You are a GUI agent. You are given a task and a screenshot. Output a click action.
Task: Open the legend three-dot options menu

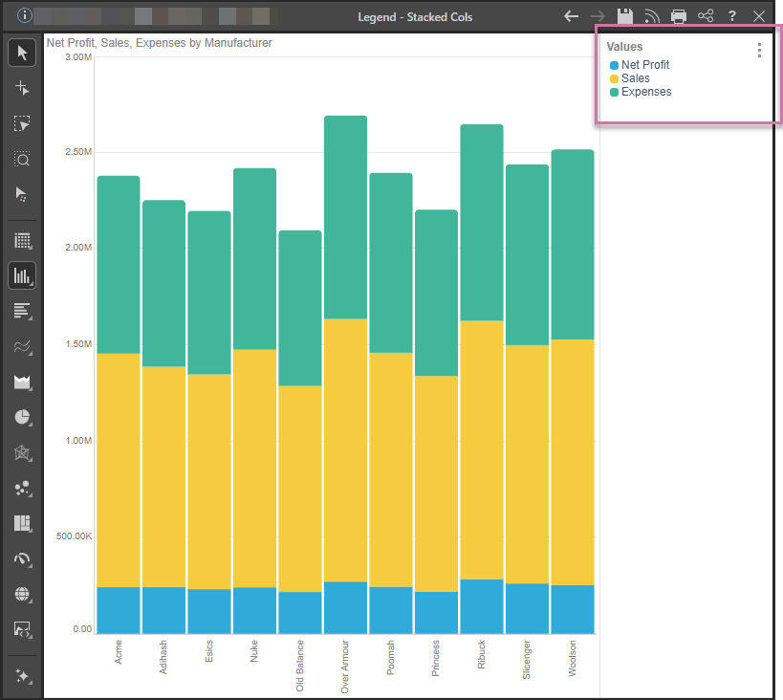pyautogui.click(x=759, y=50)
